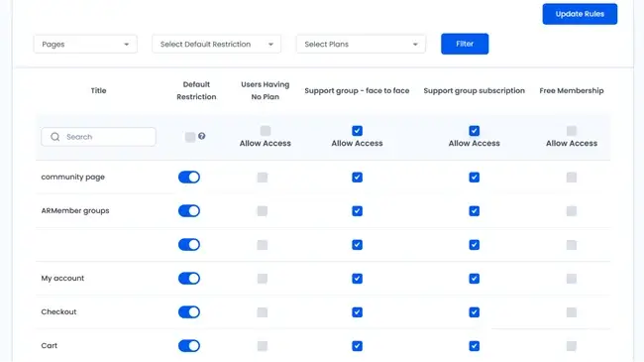Click the Update Rules button
644x362 pixels.
(580, 14)
